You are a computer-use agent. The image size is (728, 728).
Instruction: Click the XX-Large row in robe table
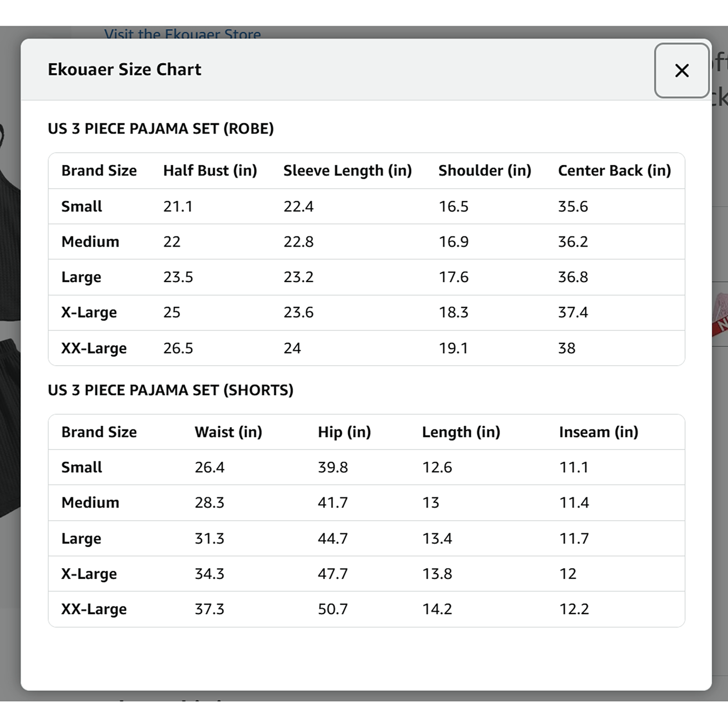pos(366,348)
